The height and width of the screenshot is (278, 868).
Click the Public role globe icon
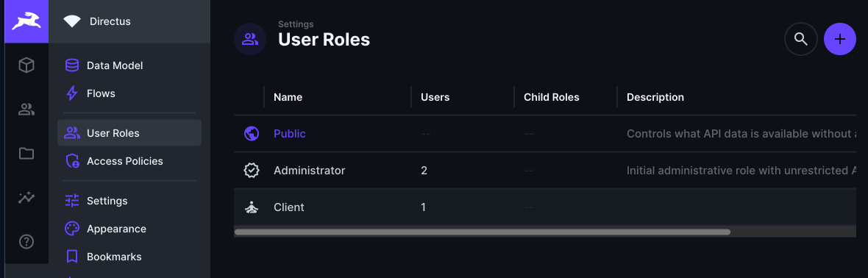coord(252,133)
